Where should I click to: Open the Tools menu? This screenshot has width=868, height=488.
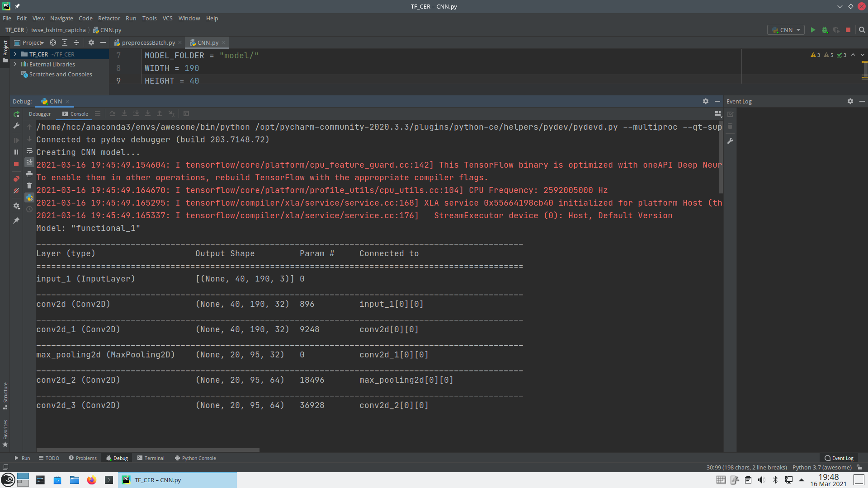[149, 18]
